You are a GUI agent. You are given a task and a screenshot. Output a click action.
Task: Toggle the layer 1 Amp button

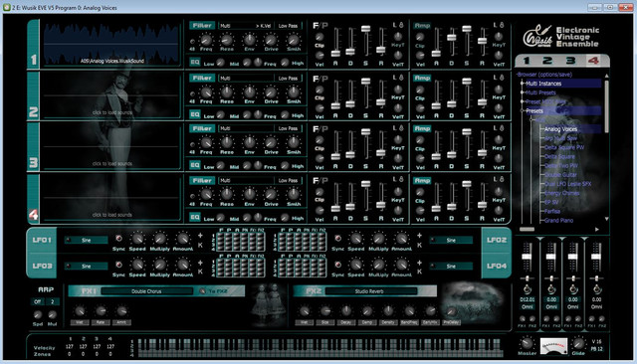[422, 26]
